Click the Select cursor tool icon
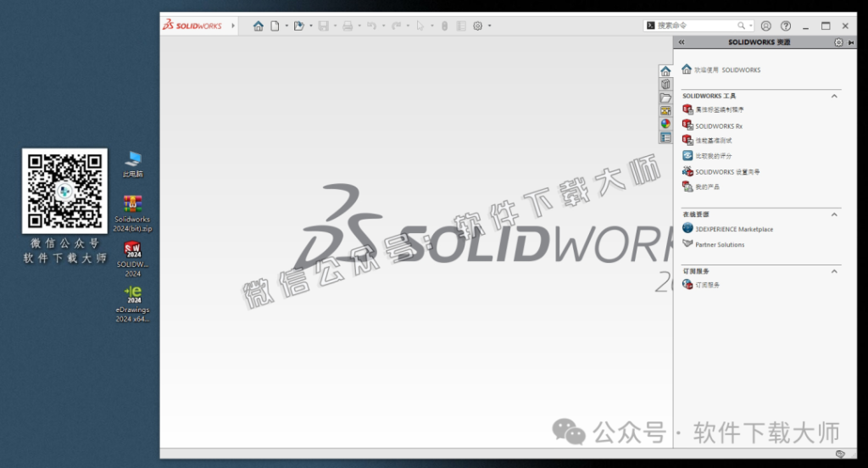This screenshot has height=468, width=868. click(420, 26)
